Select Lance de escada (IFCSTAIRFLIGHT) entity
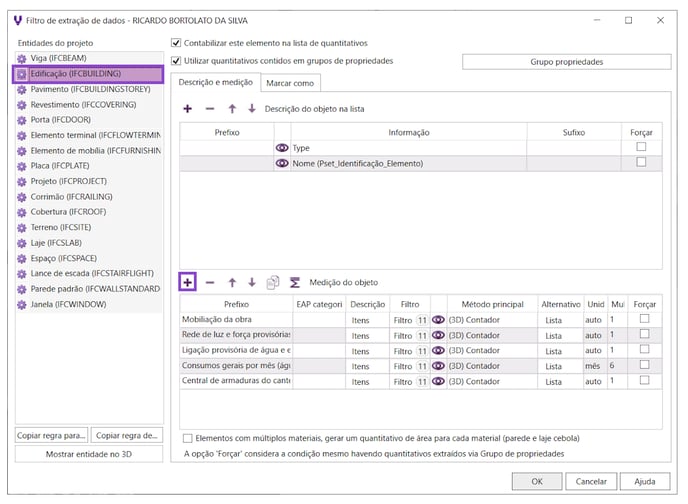 click(89, 273)
